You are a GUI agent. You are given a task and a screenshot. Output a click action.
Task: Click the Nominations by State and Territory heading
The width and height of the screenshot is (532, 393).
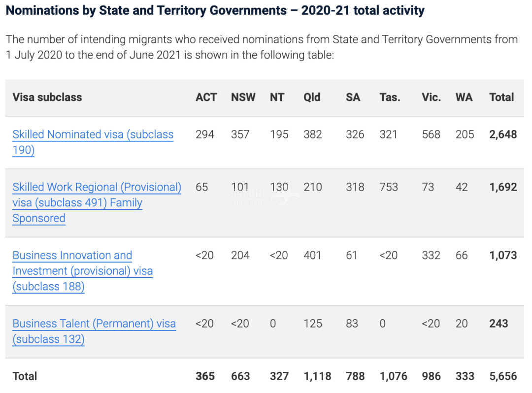(215, 10)
